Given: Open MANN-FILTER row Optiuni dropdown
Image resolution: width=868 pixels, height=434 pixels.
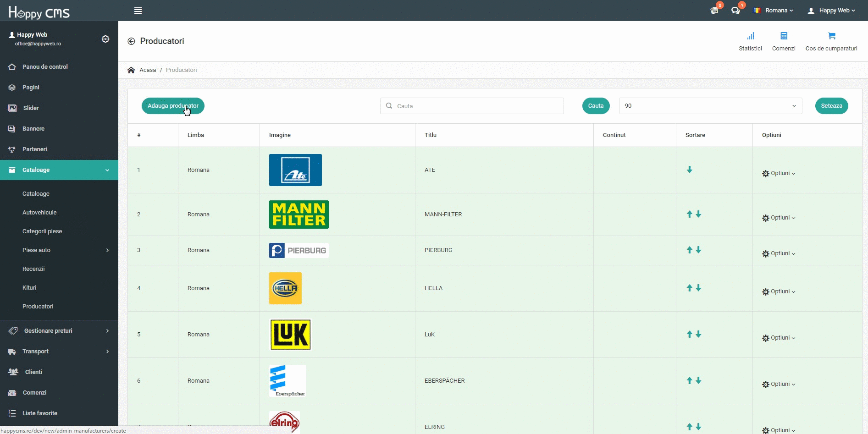Looking at the screenshot, I should coord(779,218).
